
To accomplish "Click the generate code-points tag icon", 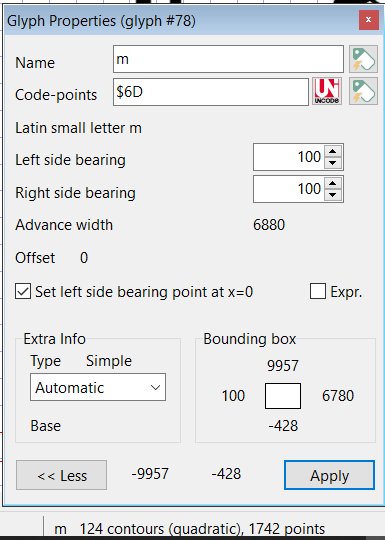I will click(363, 91).
